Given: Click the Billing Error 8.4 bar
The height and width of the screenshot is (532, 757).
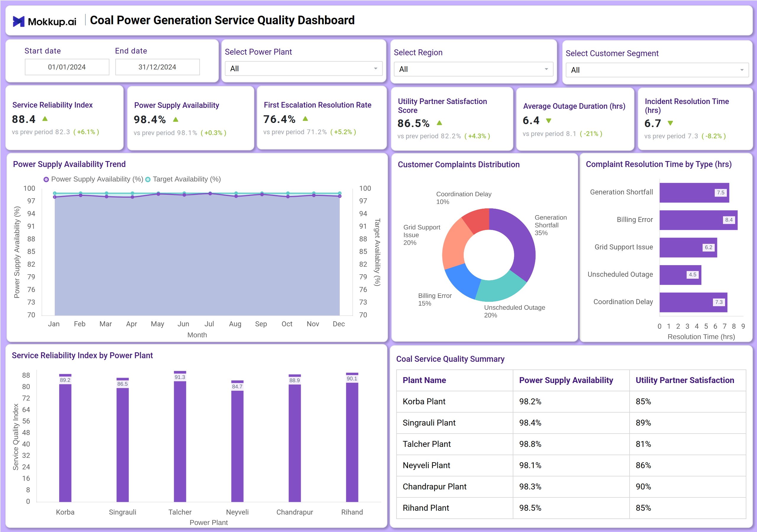Looking at the screenshot, I should [x=698, y=220].
